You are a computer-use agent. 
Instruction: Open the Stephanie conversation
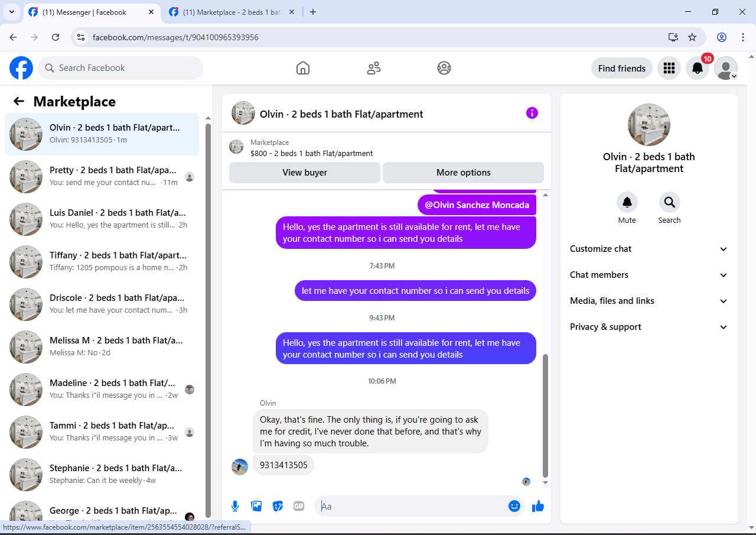tap(102, 475)
